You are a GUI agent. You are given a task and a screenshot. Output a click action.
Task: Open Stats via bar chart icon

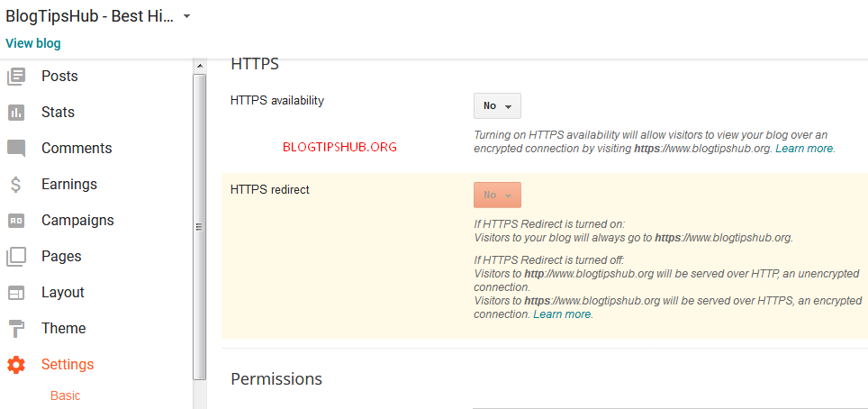(16, 113)
